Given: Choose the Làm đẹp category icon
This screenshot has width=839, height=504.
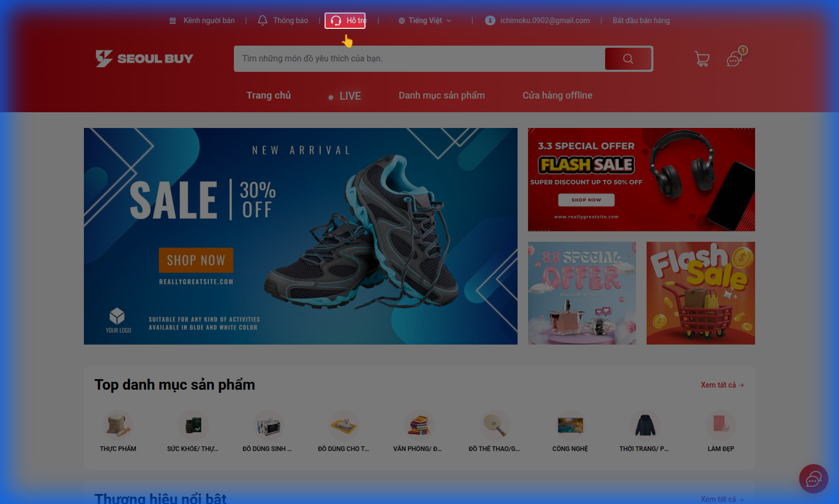Looking at the screenshot, I should click(720, 425).
